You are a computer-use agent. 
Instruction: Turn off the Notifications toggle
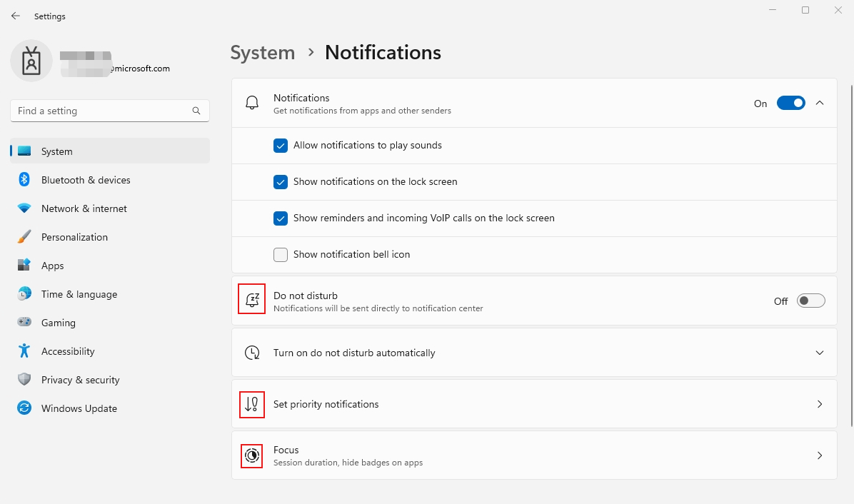point(790,103)
